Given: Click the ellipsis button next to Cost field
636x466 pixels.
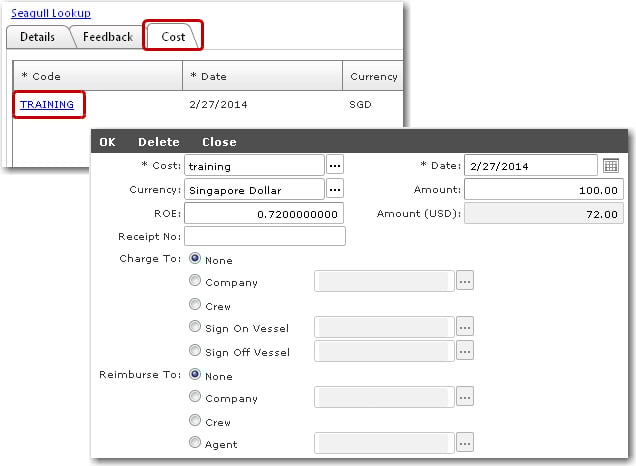Looking at the screenshot, I should click(336, 165).
